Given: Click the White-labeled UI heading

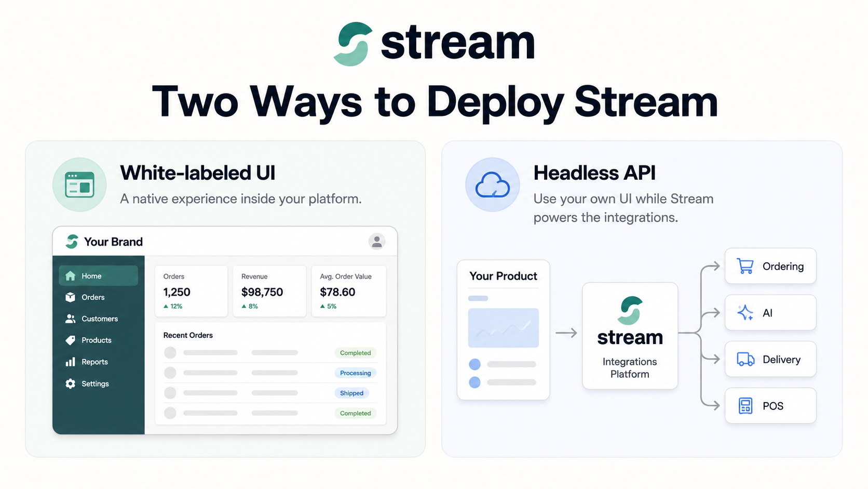Looking at the screenshot, I should pyautogui.click(x=198, y=173).
